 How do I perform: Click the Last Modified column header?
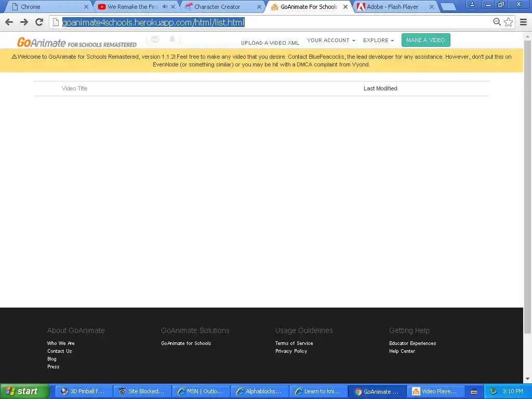tap(380, 88)
